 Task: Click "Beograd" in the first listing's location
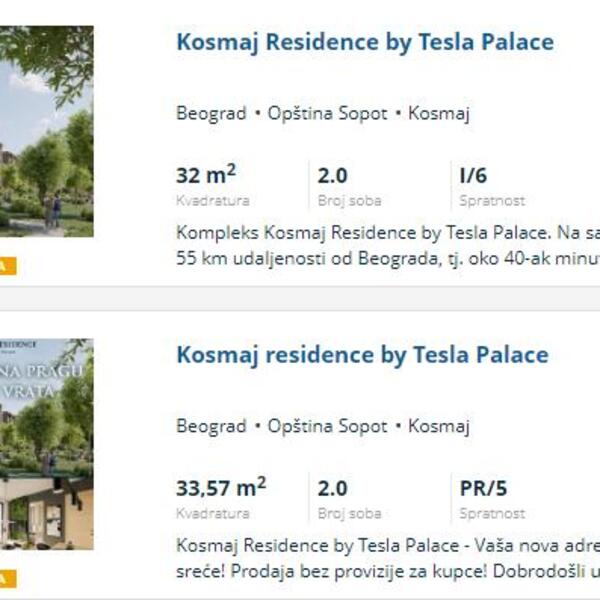coord(211,113)
